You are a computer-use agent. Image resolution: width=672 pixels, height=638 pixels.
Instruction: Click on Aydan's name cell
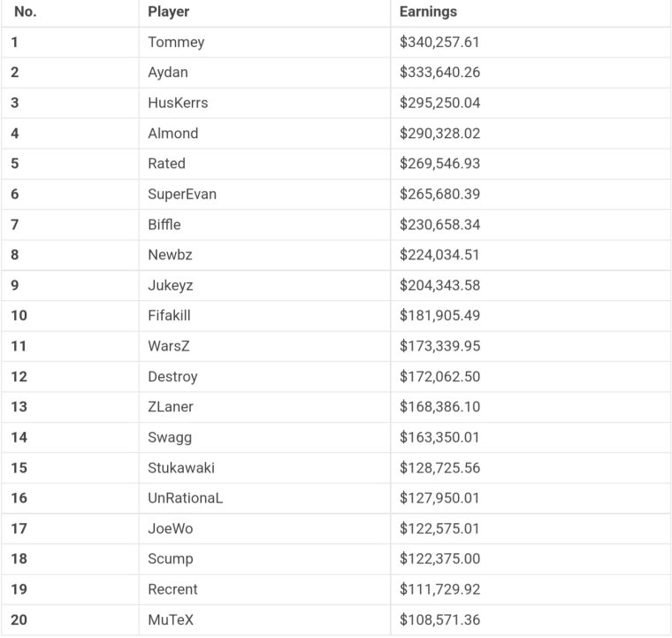click(x=168, y=73)
